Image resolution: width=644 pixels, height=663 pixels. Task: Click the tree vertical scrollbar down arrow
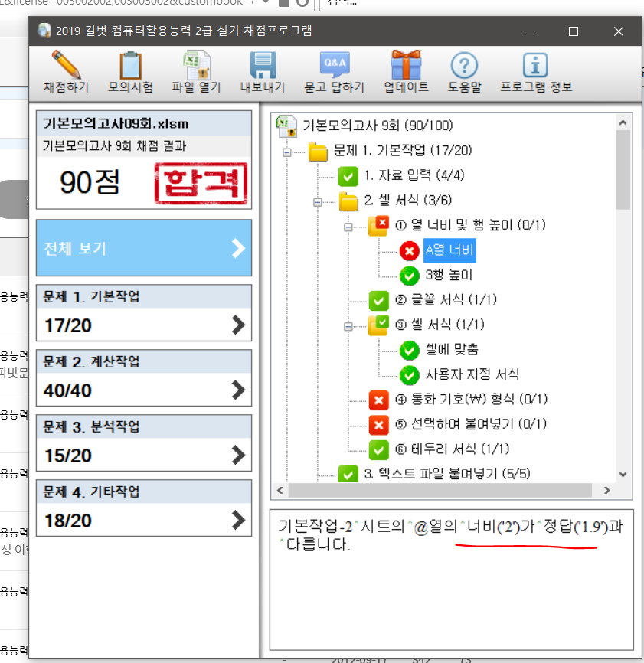[623, 474]
